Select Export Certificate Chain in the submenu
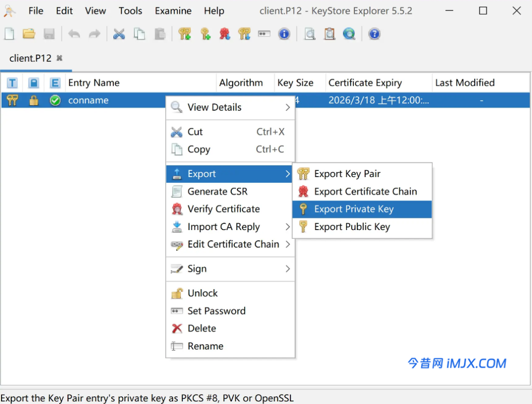This screenshot has height=404, width=532. click(x=362, y=191)
